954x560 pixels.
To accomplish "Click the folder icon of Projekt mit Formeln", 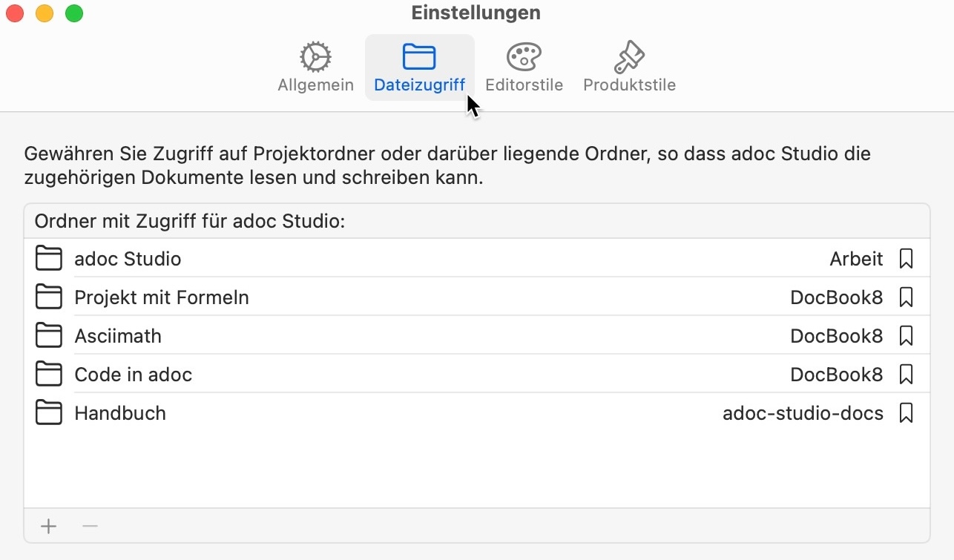I will pos(49,297).
